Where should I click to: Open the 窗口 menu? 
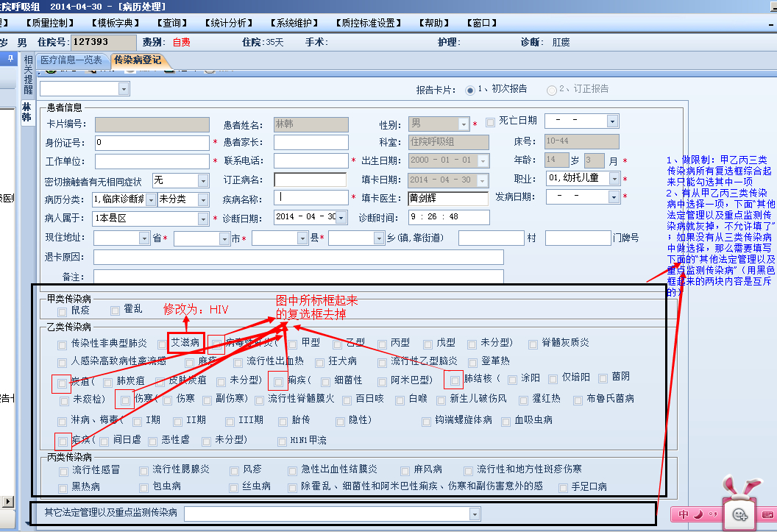(x=482, y=23)
